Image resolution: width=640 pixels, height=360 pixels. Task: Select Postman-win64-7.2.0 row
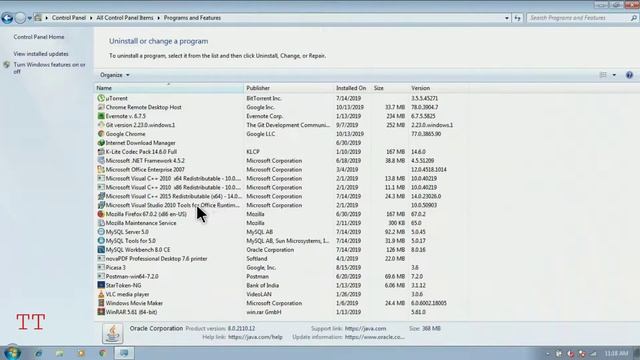(282, 276)
